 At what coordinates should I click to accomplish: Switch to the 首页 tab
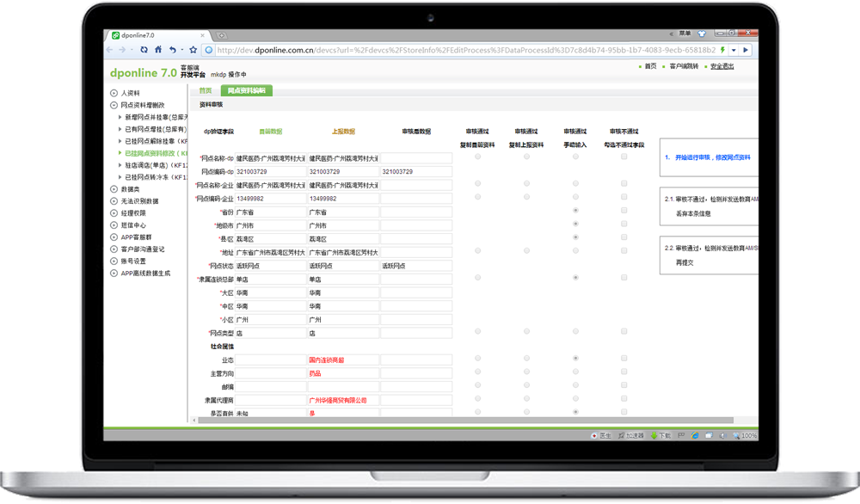pos(205,90)
